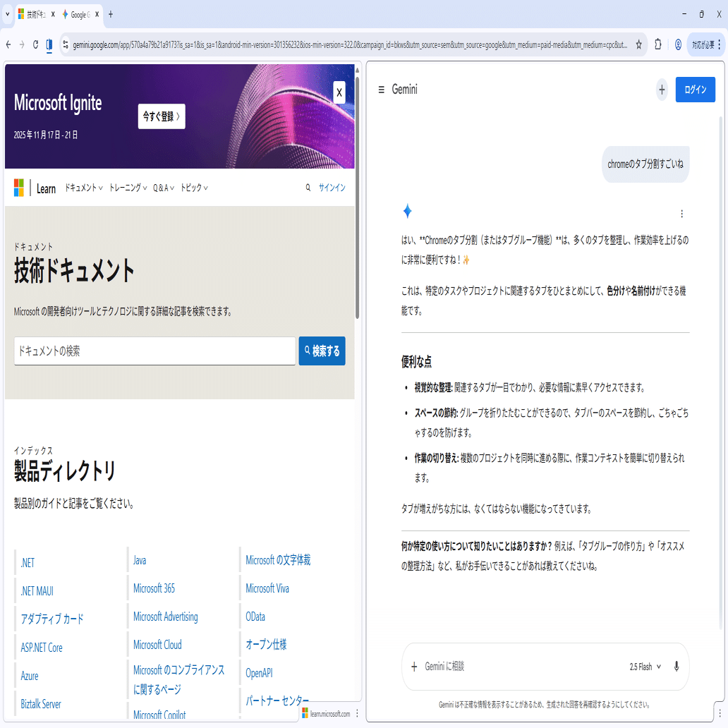Screen dimensions: 728x728
Task: Click 今すぐ登録 register button
Action: 162,116
